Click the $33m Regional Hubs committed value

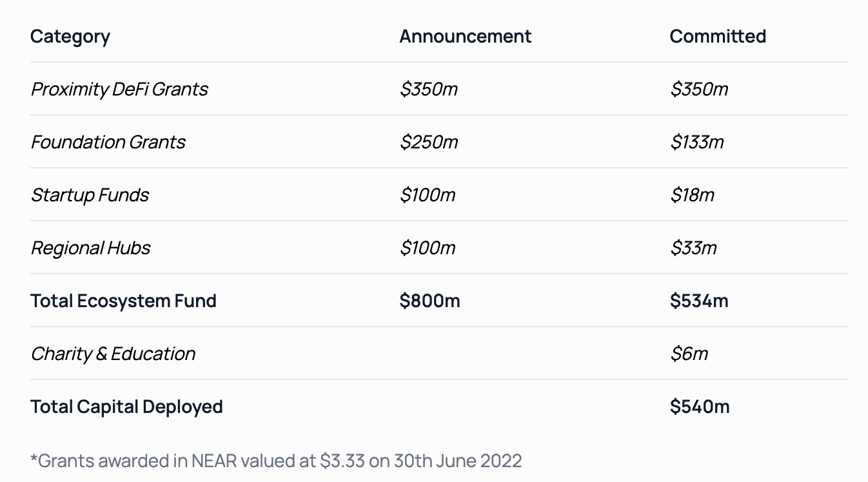(x=693, y=248)
